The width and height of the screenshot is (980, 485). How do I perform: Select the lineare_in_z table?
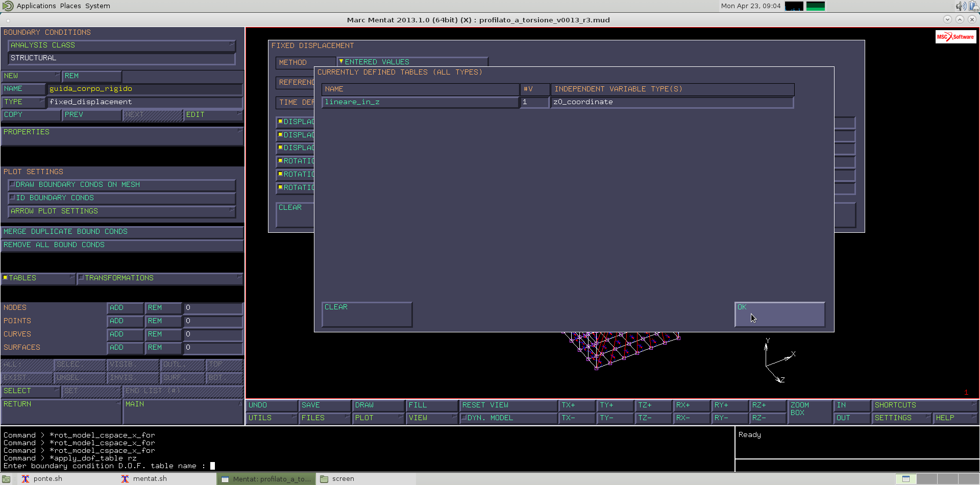pos(421,102)
